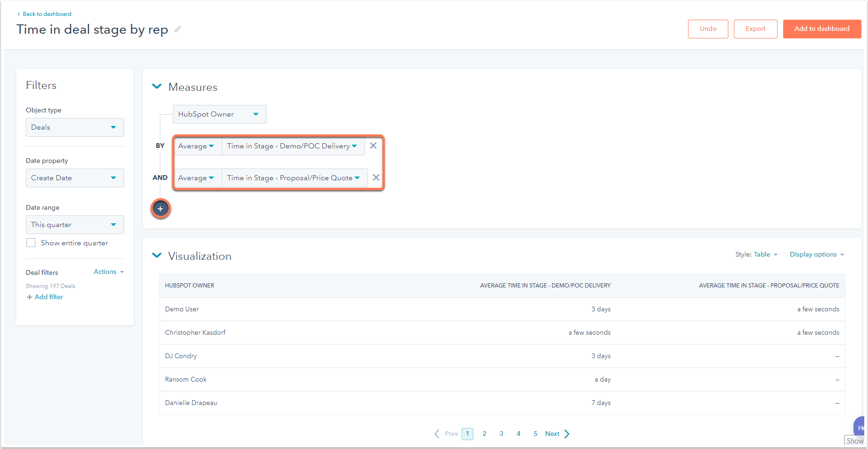The image size is (868, 449).
Task: Open the Average dropdown in the AND row
Action: click(196, 178)
